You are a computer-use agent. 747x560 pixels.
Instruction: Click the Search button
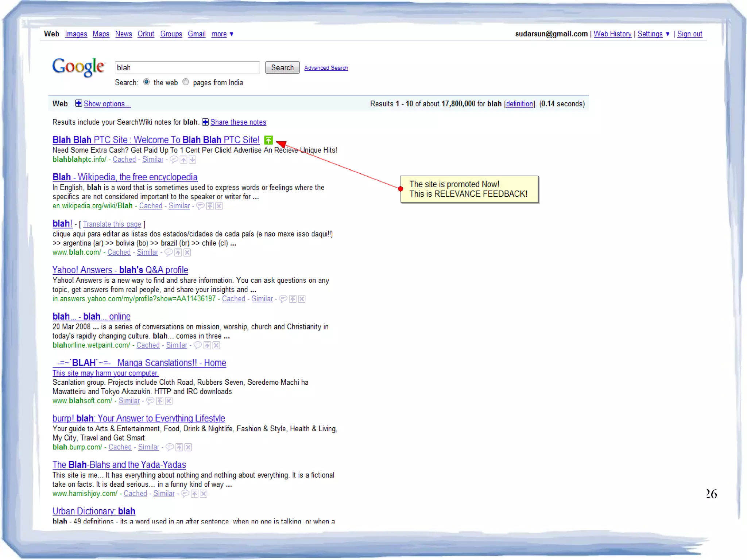click(x=282, y=67)
